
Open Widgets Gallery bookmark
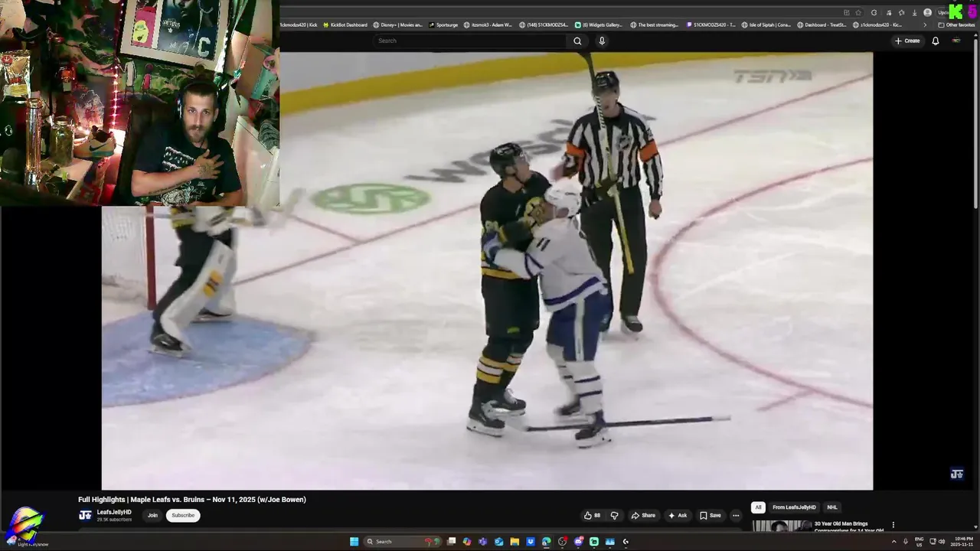click(599, 24)
